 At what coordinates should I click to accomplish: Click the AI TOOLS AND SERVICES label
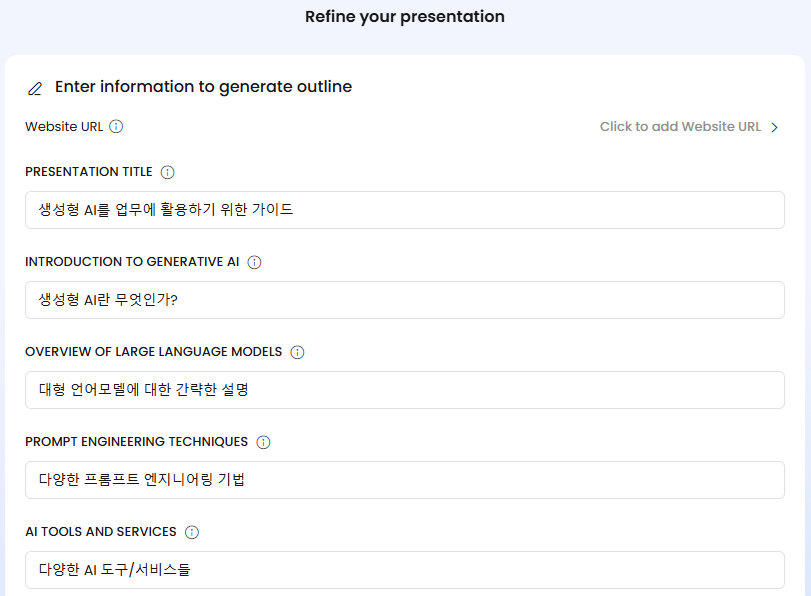(x=101, y=532)
